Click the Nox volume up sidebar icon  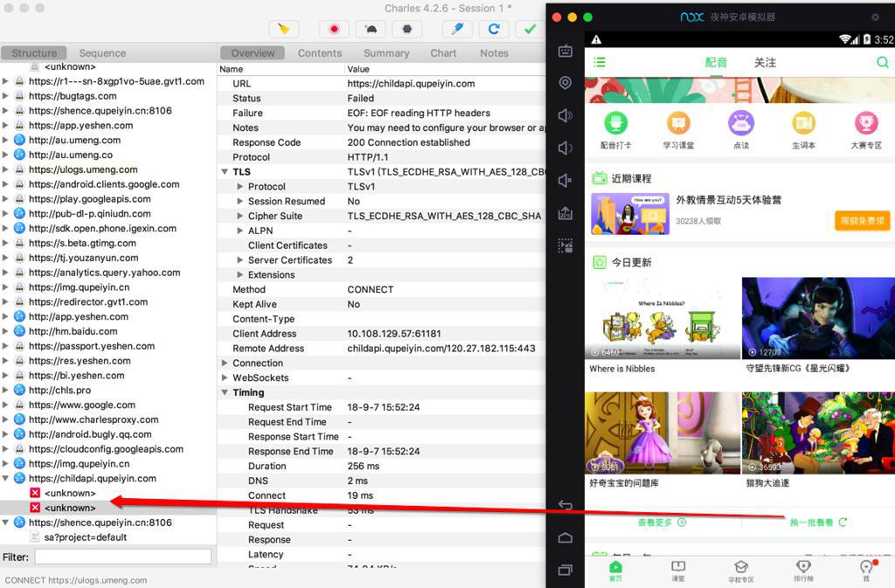pyautogui.click(x=565, y=116)
